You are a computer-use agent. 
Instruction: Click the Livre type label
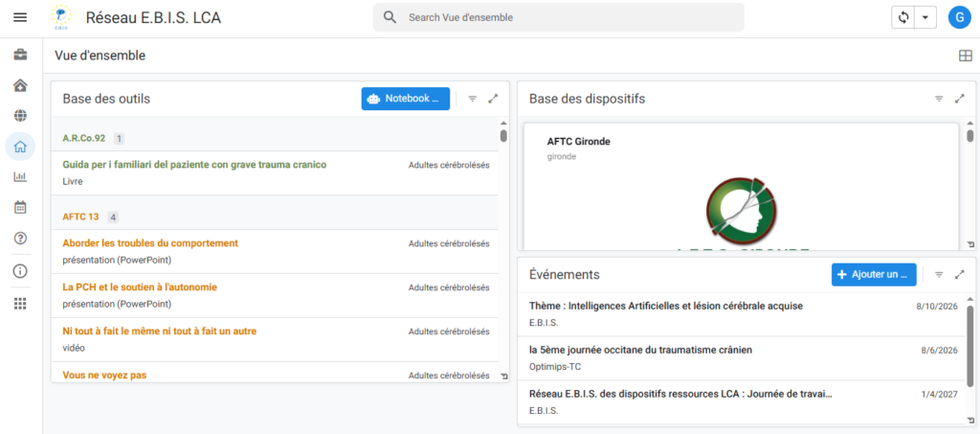tap(73, 181)
